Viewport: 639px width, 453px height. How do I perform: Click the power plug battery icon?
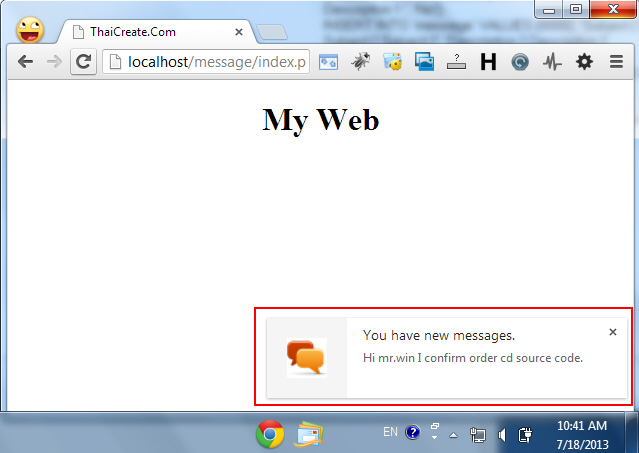(x=525, y=435)
